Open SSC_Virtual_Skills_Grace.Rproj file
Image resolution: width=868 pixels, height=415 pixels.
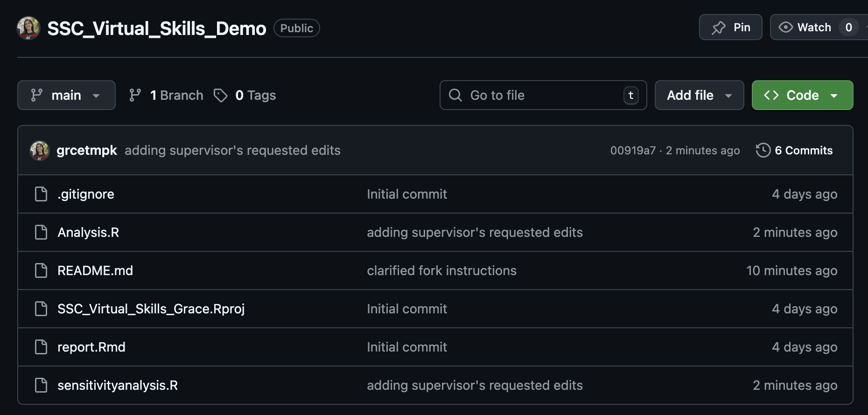pos(151,309)
